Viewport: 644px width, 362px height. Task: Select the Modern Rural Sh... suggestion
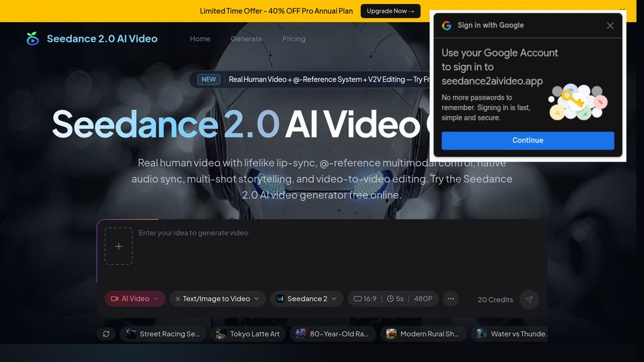423,334
